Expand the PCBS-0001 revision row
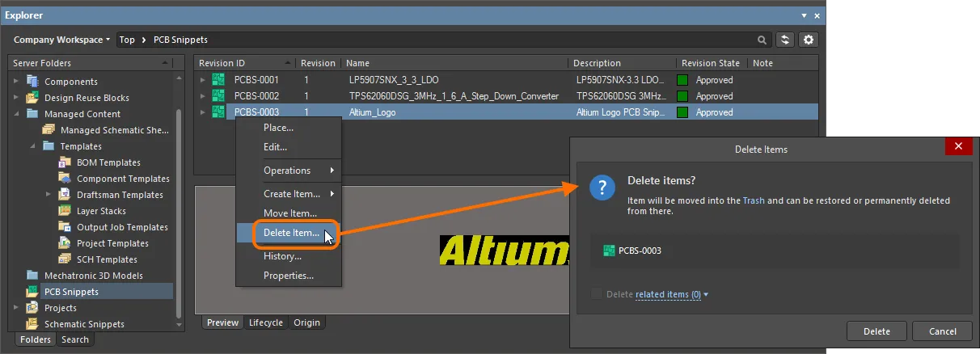Screen dimensions: 980x354 (x=202, y=80)
